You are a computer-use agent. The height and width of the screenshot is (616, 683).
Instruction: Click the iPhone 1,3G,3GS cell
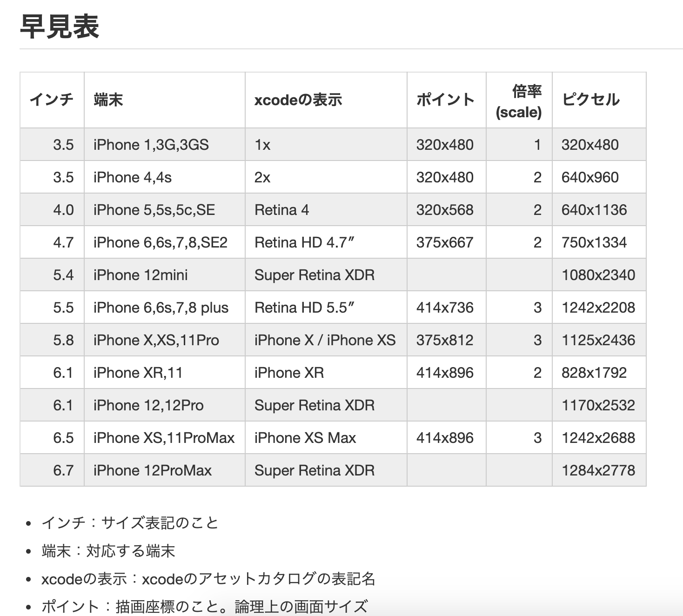coord(165,145)
